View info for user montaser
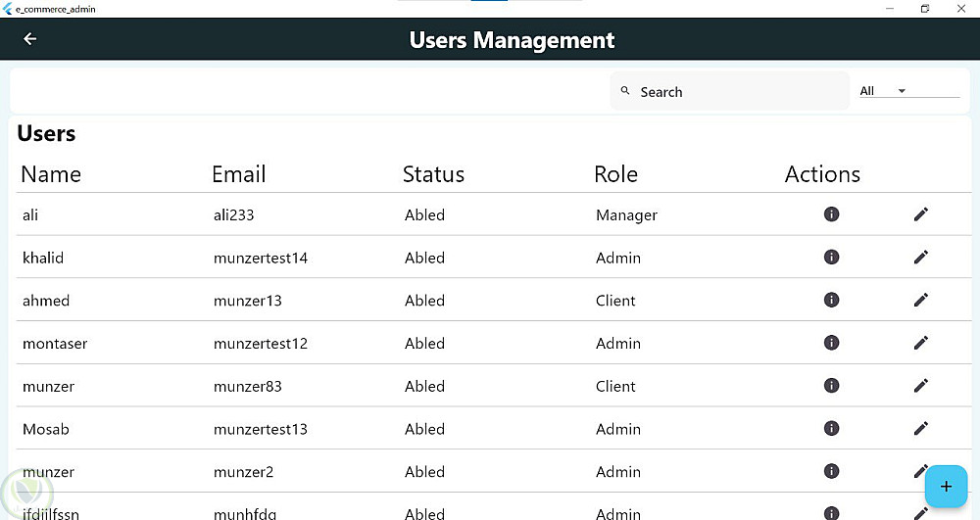 [831, 343]
